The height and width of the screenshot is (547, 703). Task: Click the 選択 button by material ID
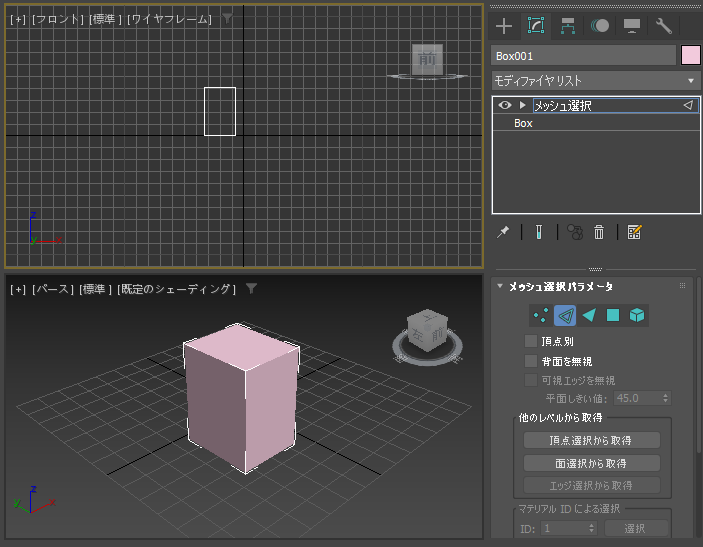point(636,529)
